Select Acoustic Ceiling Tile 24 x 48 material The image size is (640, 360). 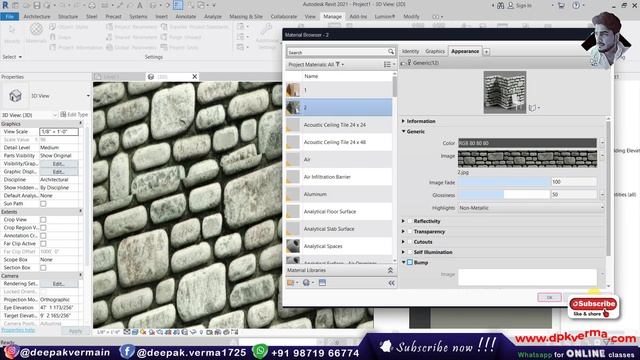[x=338, y=142]
